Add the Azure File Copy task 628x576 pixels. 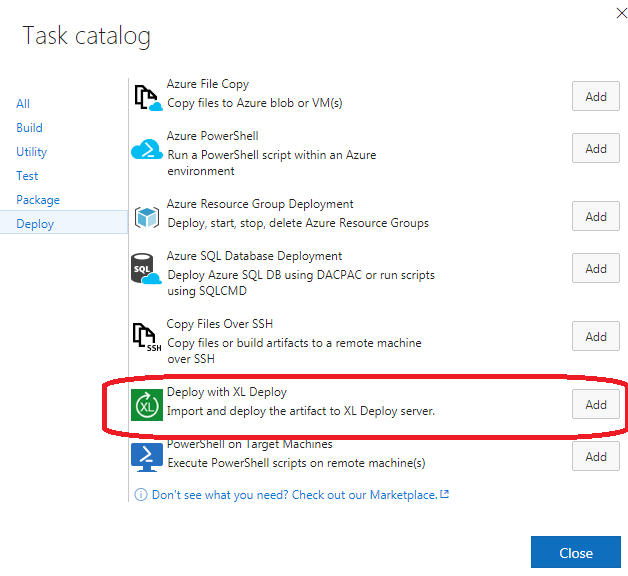[596, 96]
